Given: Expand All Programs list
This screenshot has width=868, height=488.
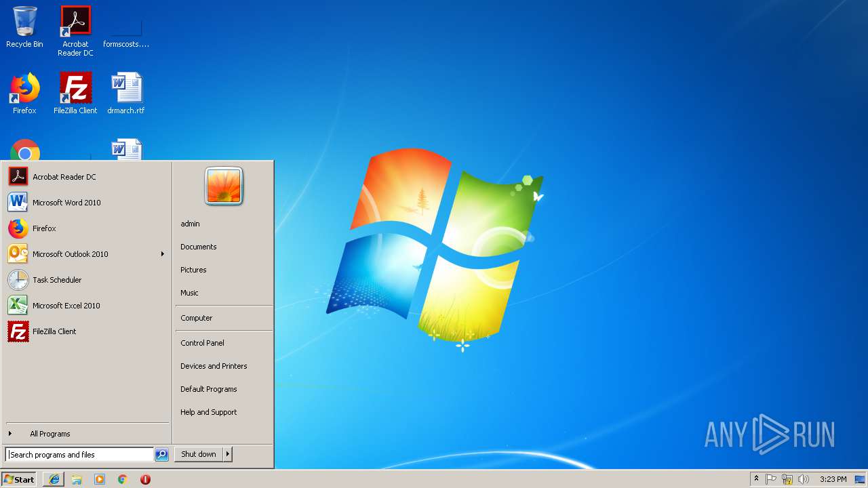Looking at the screenshot, I should coord(85,434).
